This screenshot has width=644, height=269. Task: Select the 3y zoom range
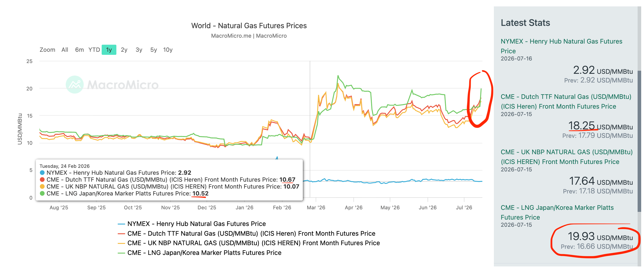[139, 50]
